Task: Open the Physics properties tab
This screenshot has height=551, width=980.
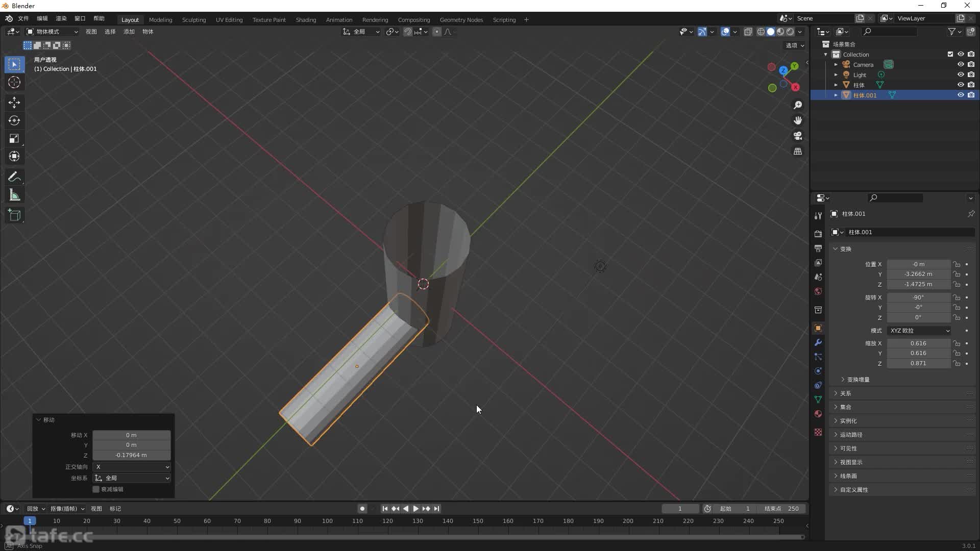Action: [818, 371]
